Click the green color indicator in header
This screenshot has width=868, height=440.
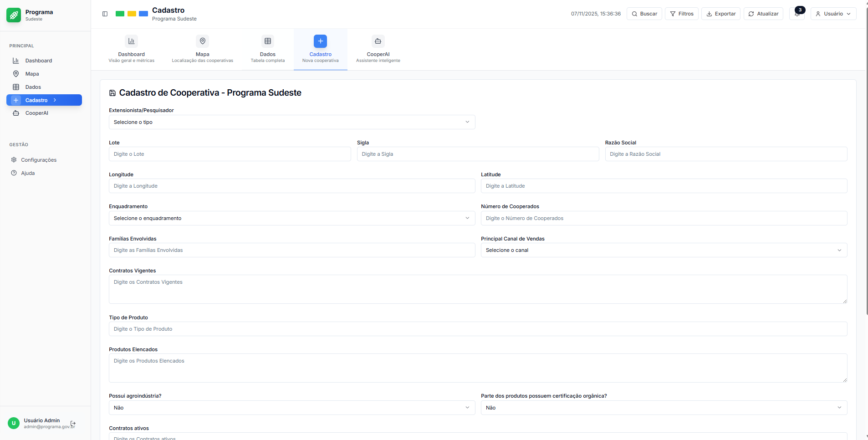click(x=120, y=14)
